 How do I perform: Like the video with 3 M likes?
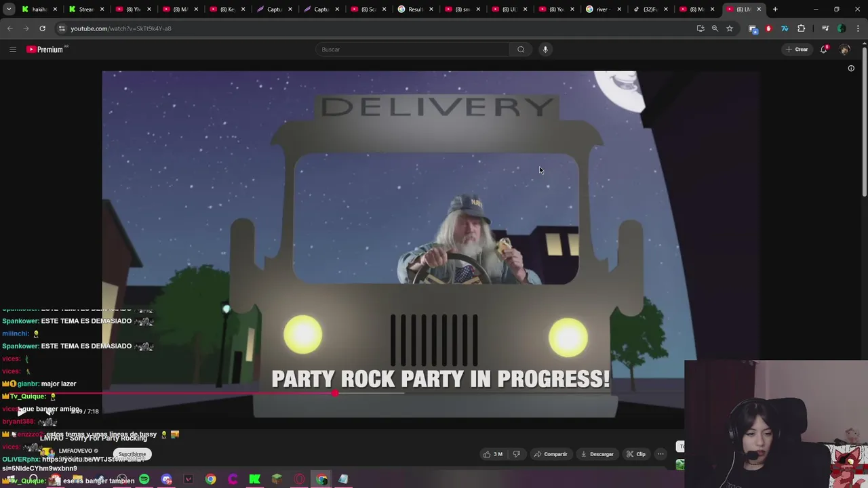[493, 454]
